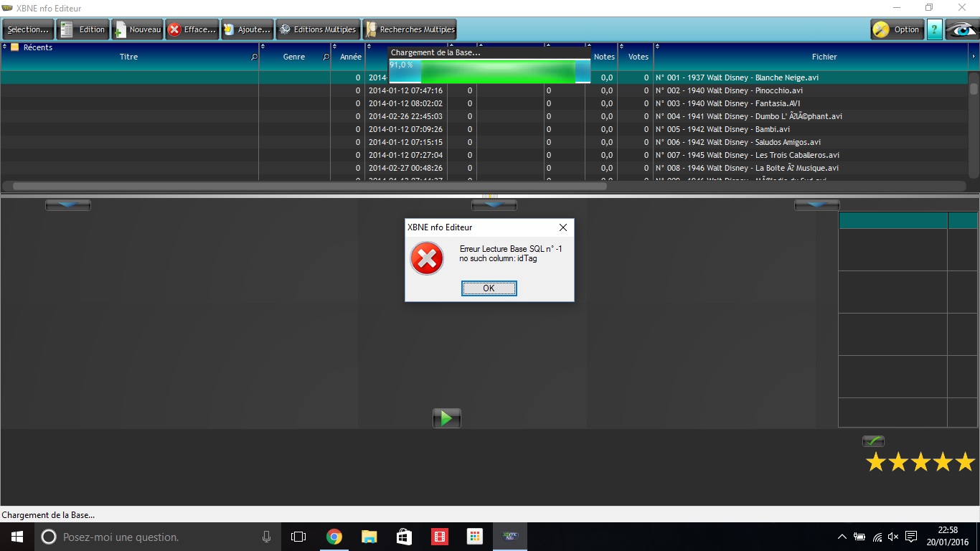
Task: Click OK in the SQL error dialog
Action: coord(489,288)
